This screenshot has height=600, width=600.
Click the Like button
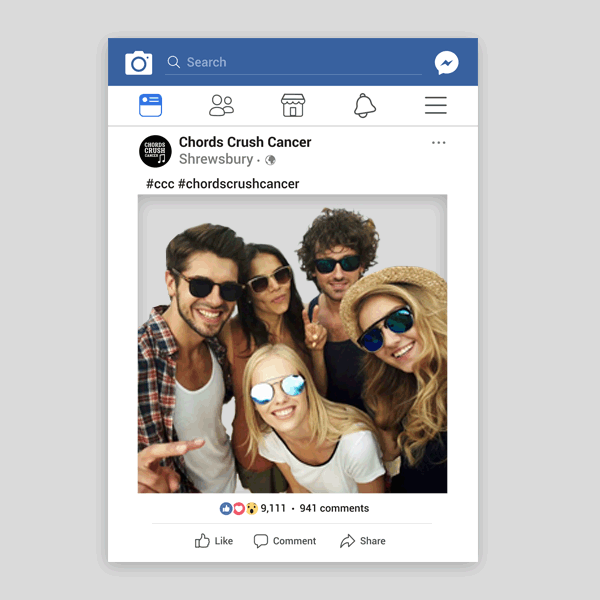[x=214, y=541]
